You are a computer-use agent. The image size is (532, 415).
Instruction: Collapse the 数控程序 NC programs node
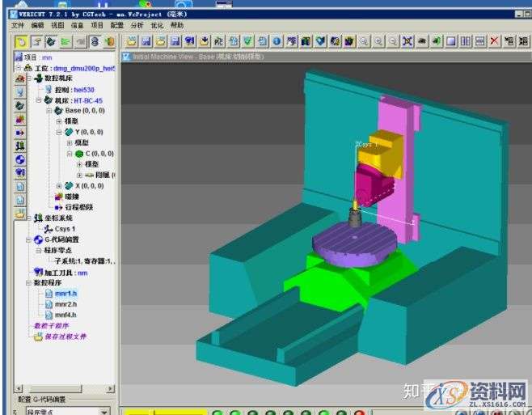click(x=28, y=283)
